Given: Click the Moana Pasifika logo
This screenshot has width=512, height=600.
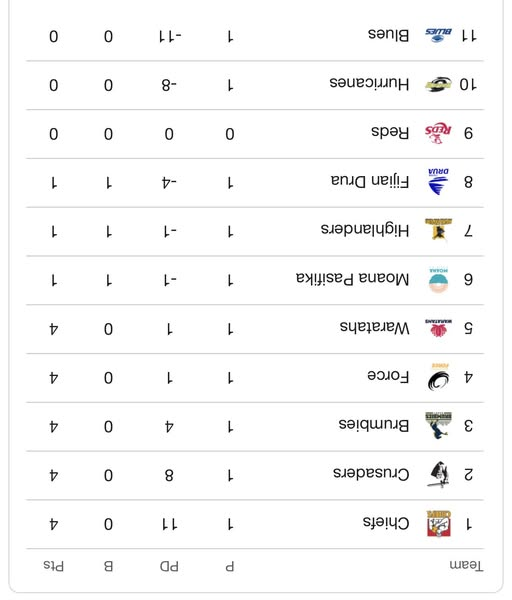Looking at the screenshot, I should point(439,280).
